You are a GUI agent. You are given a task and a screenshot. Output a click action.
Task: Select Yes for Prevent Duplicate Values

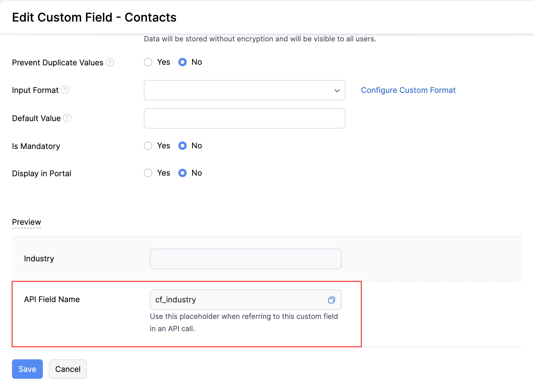(x=148, y=62)
